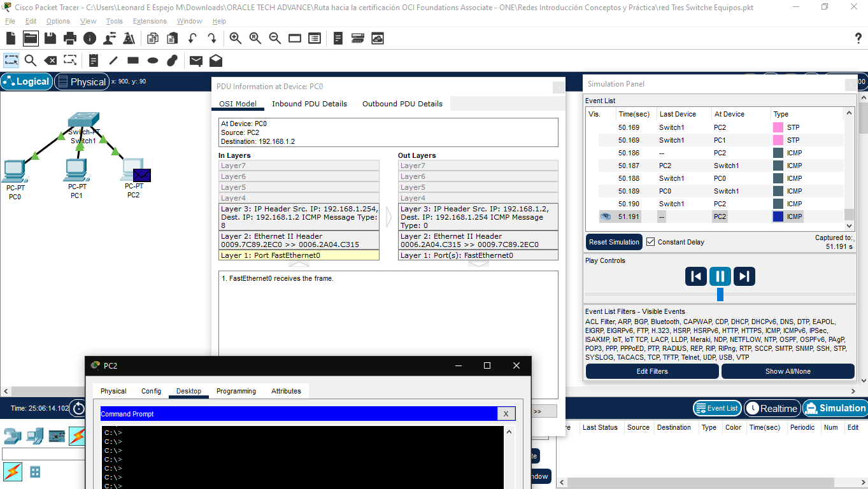The height and width of the screenshot is (489, 868).
Task: Click Show All/None button
Action: coord(788,371)
